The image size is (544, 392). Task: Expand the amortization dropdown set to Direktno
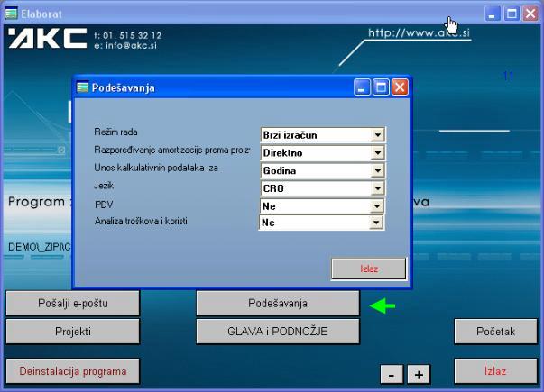pos(322,153)
